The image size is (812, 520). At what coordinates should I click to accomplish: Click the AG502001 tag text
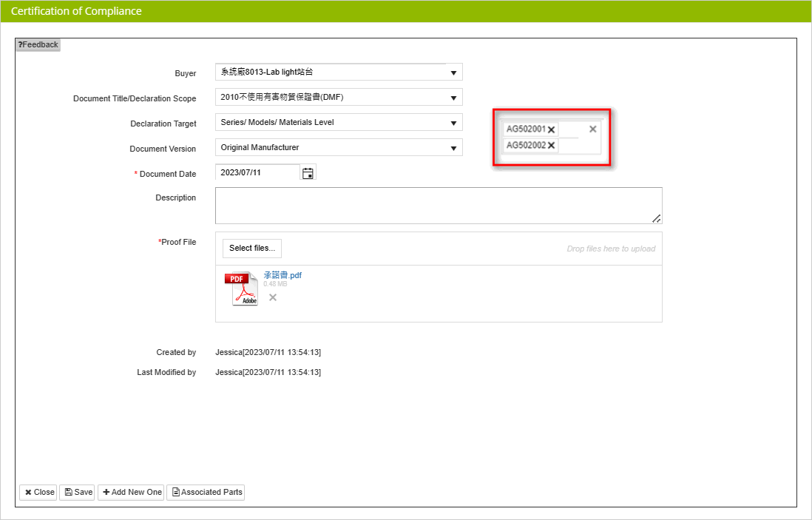(526, 129)
